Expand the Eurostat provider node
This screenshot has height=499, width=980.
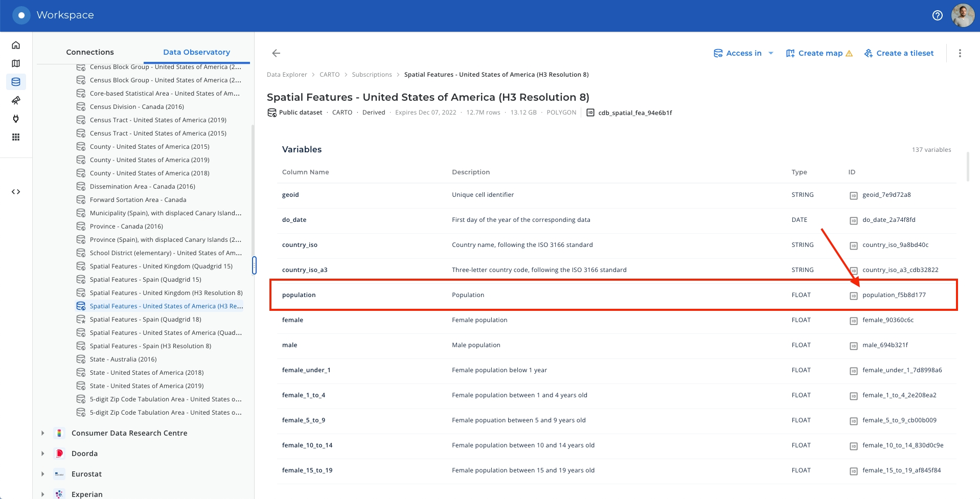point(43,474)
